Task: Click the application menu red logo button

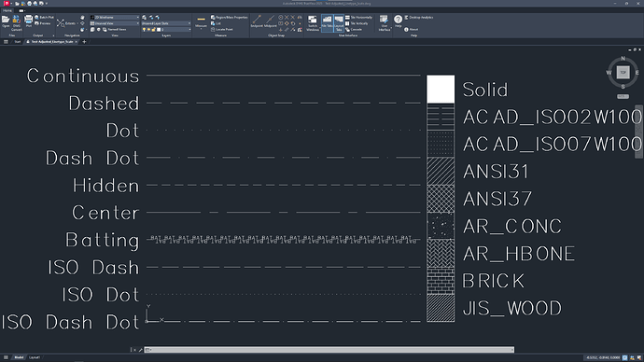Action: coord(7,4)
